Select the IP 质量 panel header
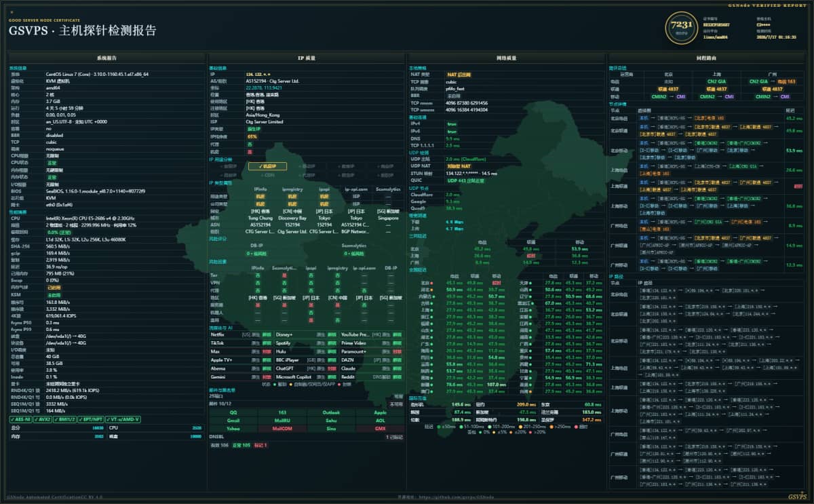 [x=306, y=58]
